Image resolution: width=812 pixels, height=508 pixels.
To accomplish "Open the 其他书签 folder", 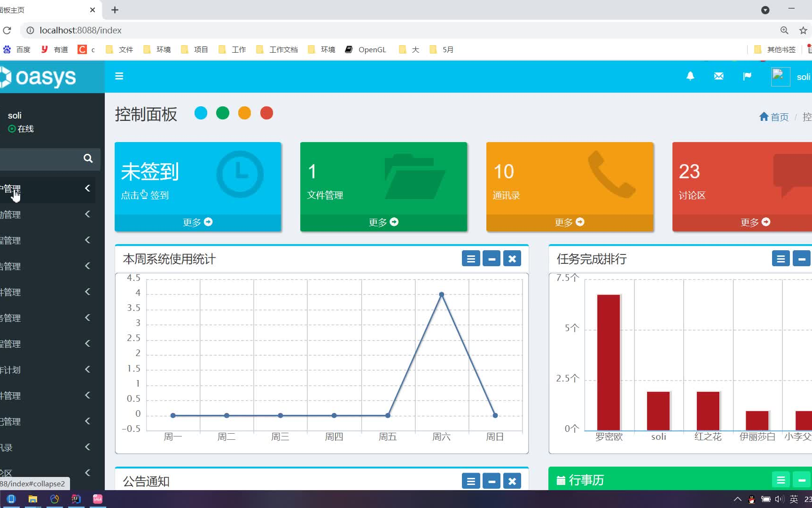I will click(x=775, y=49).
